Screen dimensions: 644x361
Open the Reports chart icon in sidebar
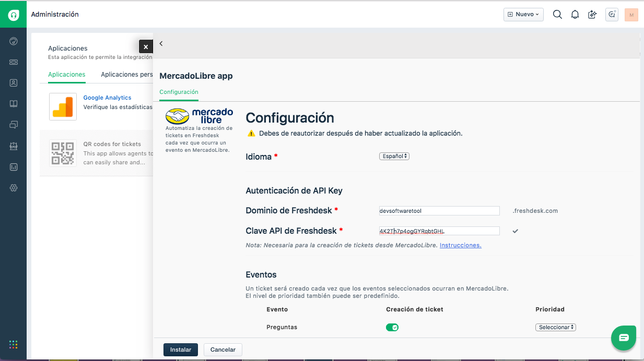coord(14,167)
